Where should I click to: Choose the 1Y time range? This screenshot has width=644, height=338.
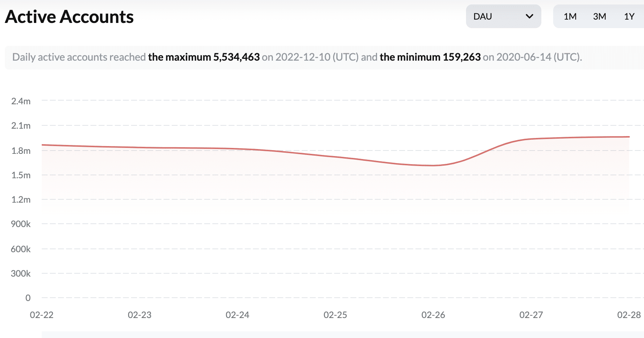629,17
